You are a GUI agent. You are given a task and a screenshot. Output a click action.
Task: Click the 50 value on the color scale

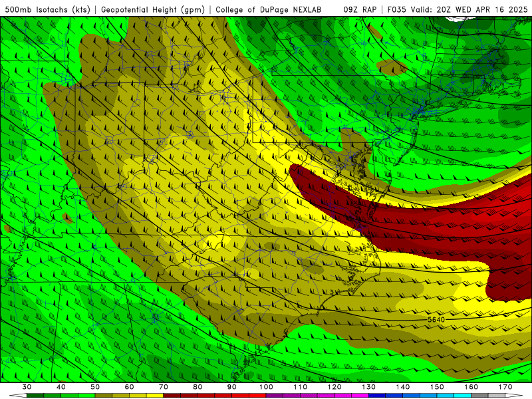[x=95, y=387]
